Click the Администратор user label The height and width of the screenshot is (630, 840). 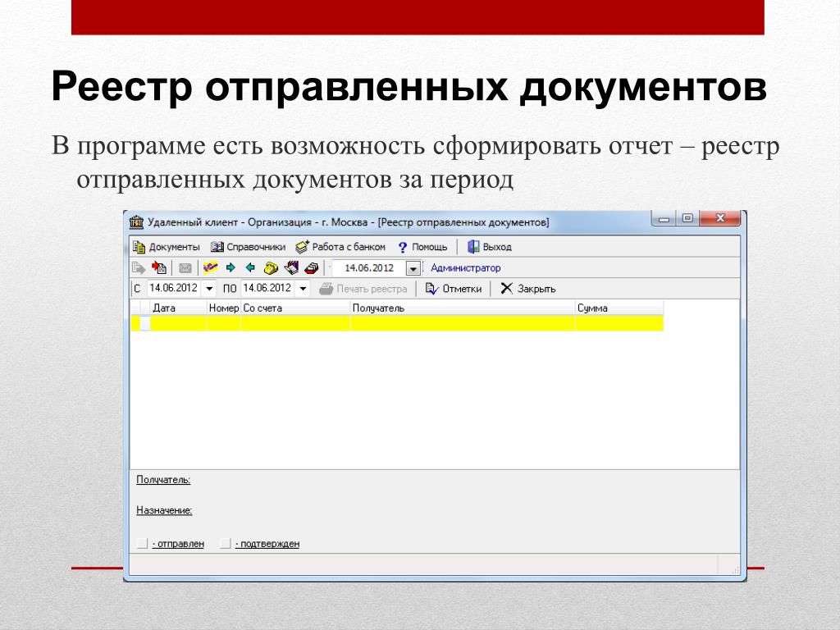(466, 268)
